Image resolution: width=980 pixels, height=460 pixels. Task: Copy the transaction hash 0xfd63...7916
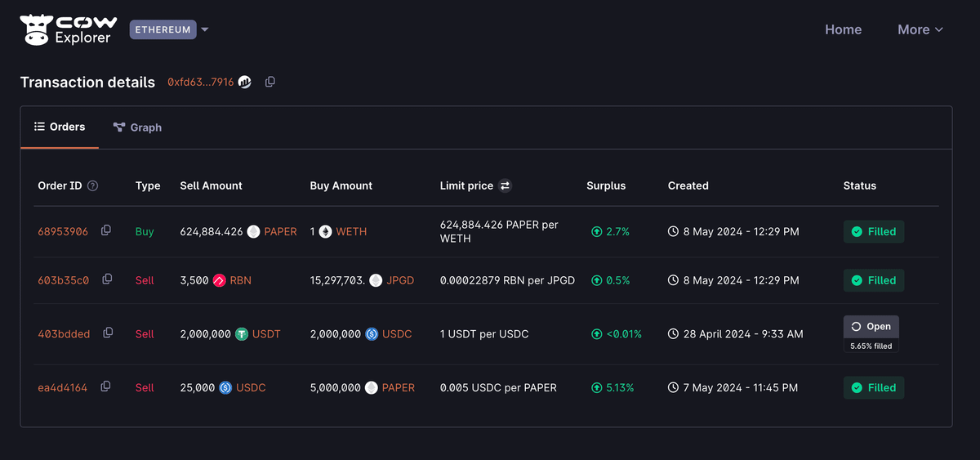pos(270,82)
